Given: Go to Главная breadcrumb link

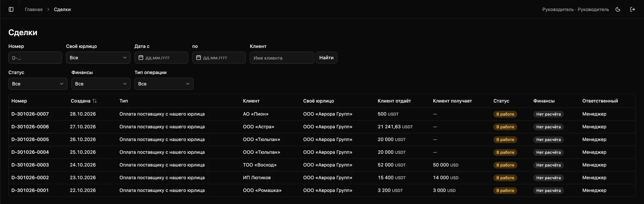Looking at the screenshot, I should click(x=34, y=9).
